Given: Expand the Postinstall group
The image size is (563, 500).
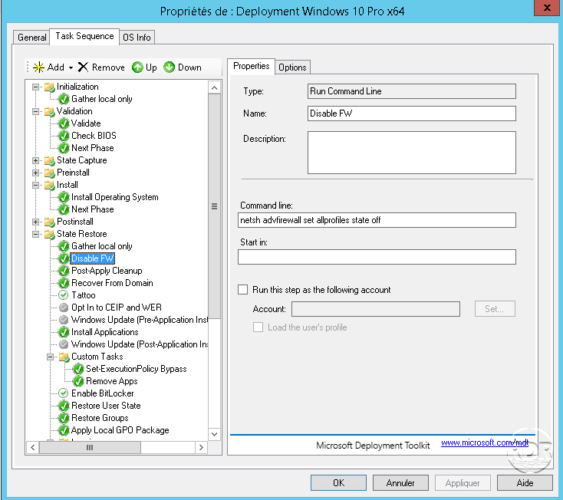Looking at the screenshot, I should pos(36,222).
